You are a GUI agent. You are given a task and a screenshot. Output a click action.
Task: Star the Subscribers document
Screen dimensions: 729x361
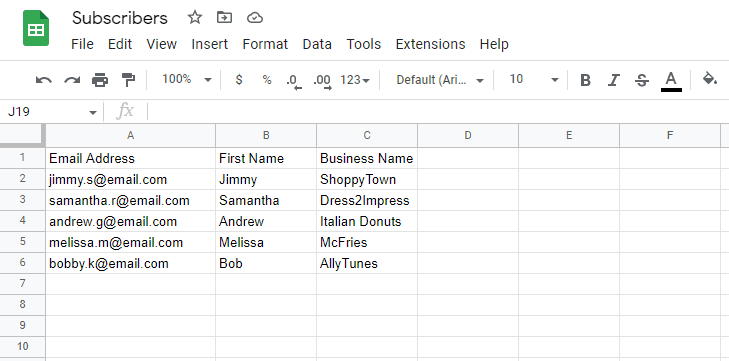coord(195,18)
